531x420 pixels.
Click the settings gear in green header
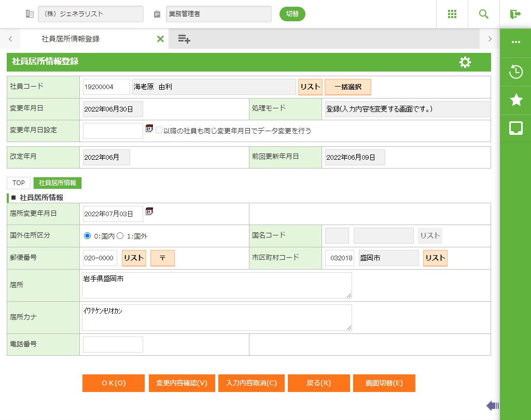pos(465,62)
